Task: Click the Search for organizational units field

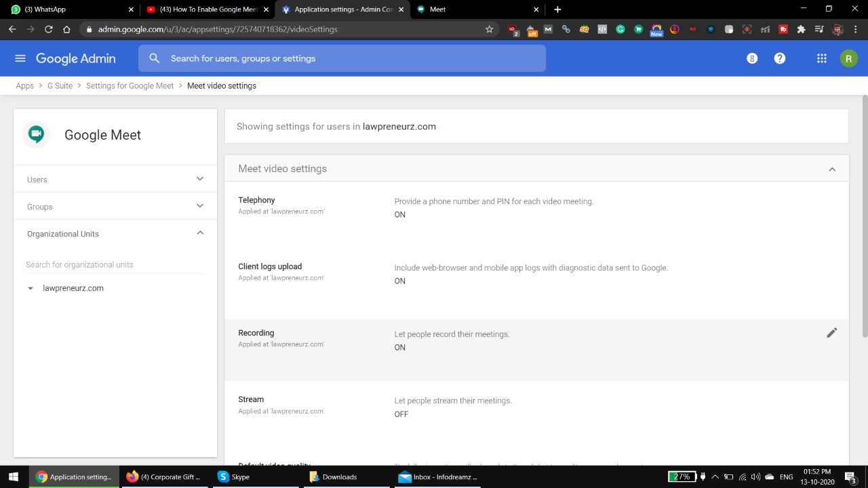Action: (x=114, y=264)
